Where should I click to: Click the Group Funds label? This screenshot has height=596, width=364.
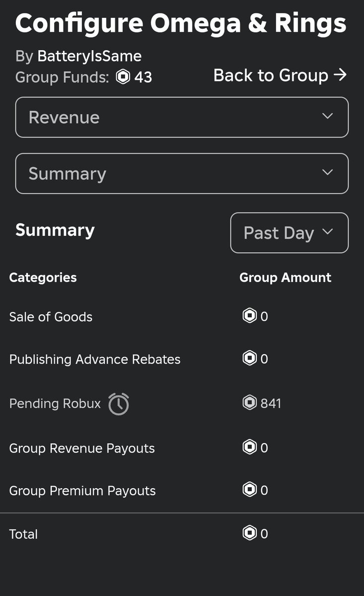click(x=62, y=77)
